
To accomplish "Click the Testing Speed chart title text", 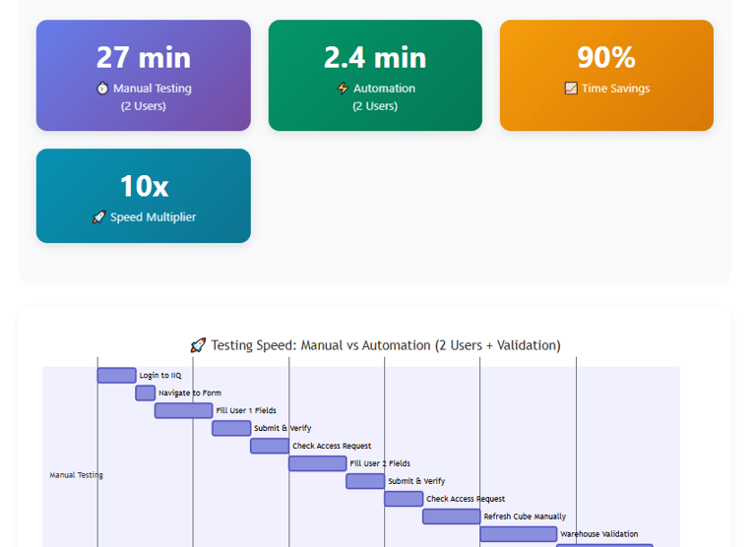I will 386,345.
